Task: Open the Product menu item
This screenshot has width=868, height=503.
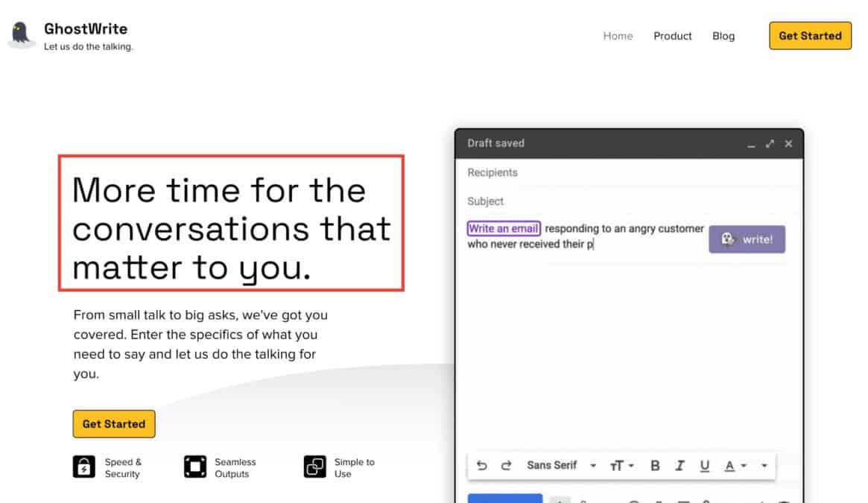Action: 672,36
